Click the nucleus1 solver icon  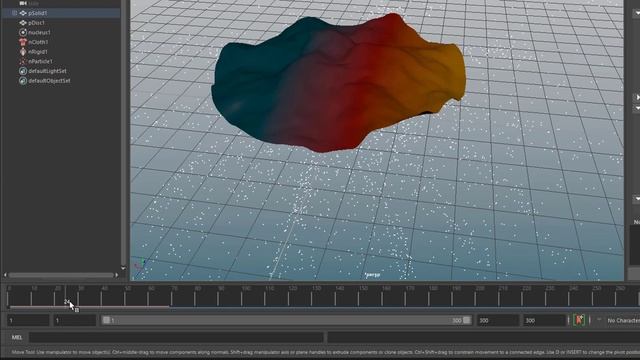pyautogui.click(x=23, y=32)
